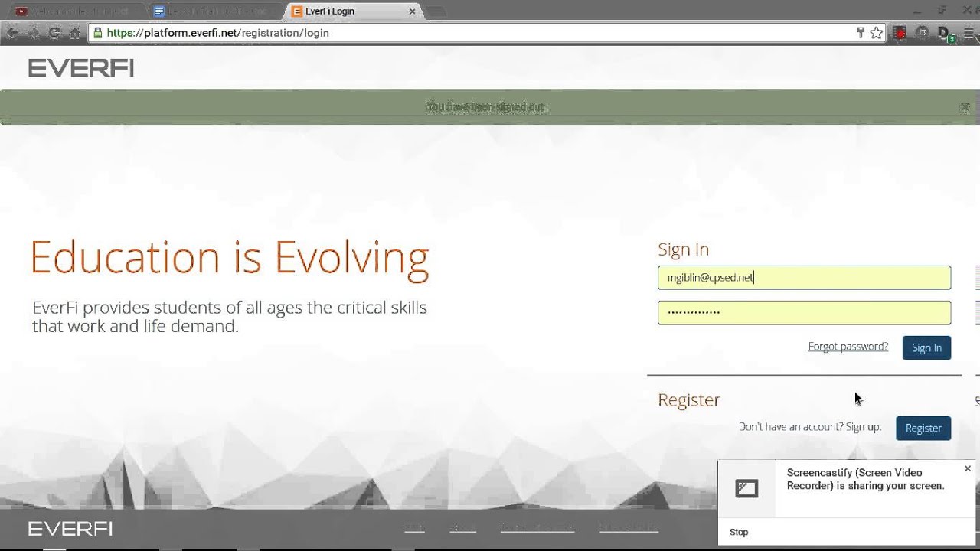
Task: Go to the browser home page icon
Action: coord(74,33)
